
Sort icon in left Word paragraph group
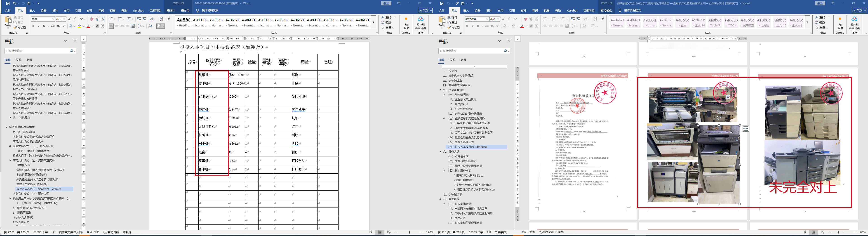pyautogui.click(x=161, y=19)
